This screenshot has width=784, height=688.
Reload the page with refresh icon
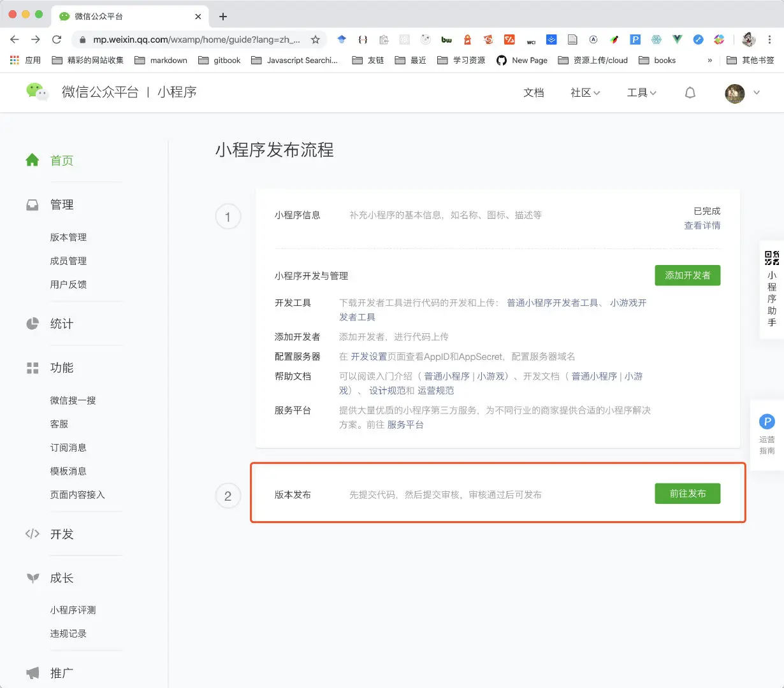coord(57,39)
